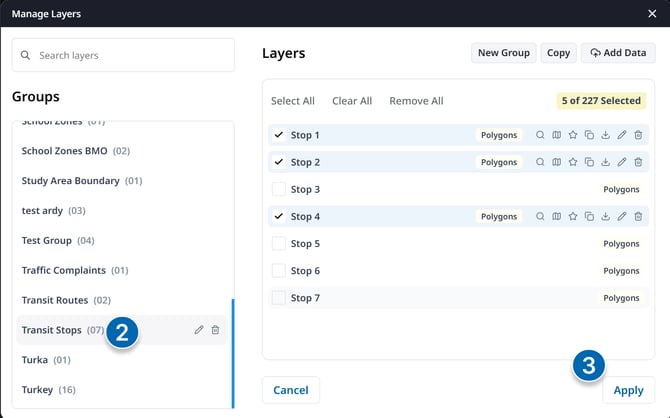The width and height of the screenshot is (670, 418).
Task: Focus the Search layers input field
Action: (130, 55)
